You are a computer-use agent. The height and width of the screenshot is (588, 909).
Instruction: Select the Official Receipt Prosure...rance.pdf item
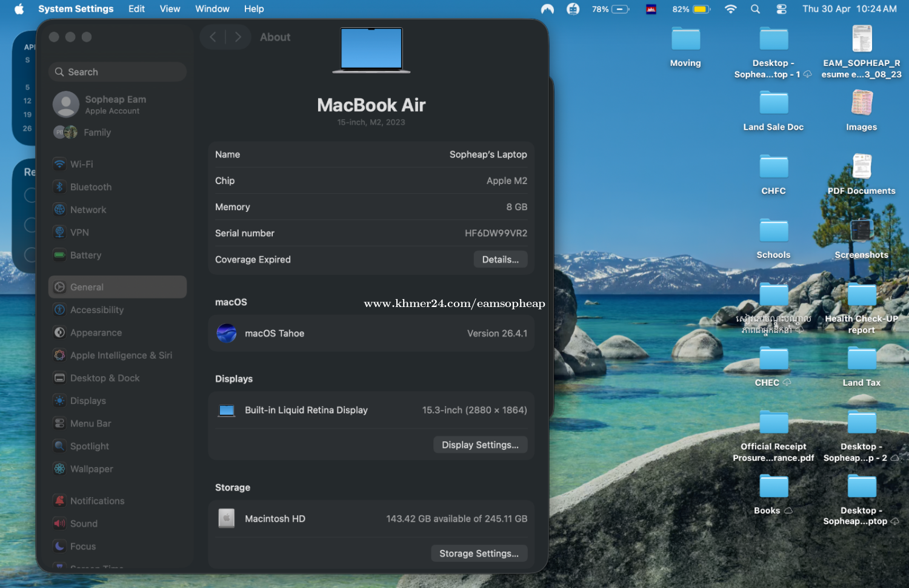[774, 436]
